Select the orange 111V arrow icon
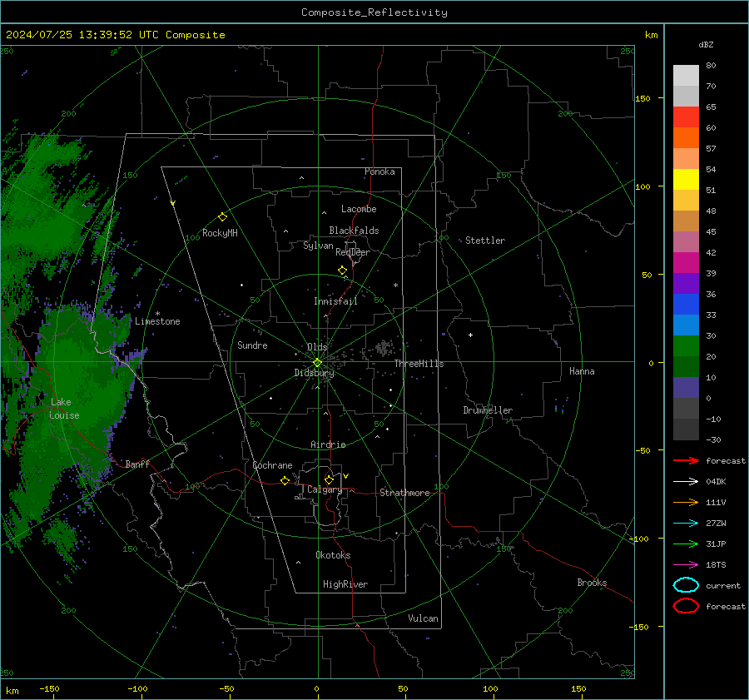 pyautogui.click(x=686, y=502)
